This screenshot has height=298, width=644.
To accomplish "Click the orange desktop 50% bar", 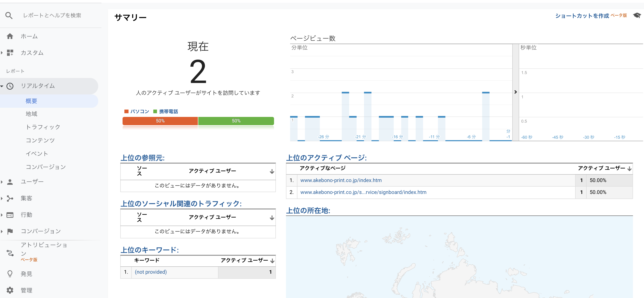I will click(x=160, y=121).
